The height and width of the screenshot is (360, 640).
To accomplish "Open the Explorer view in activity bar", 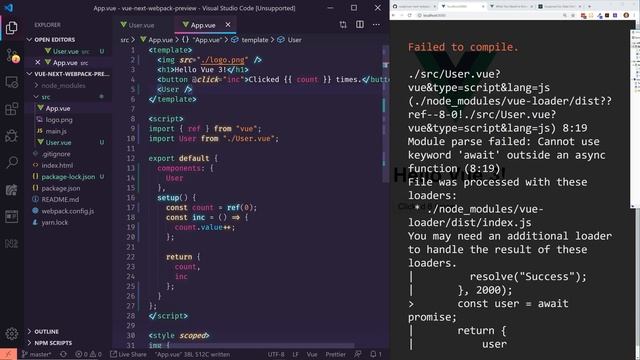I will point(11,28).
